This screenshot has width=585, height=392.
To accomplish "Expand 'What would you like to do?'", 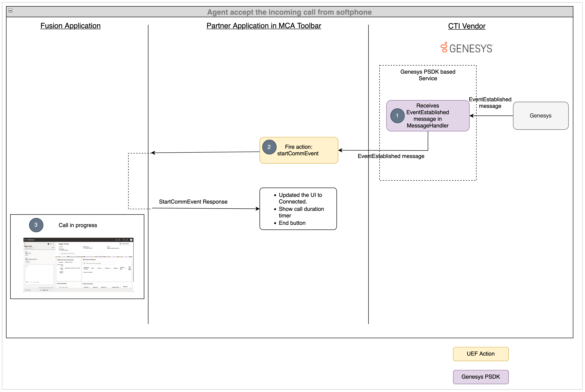I will pyautogui.click(x=60, y=253).
